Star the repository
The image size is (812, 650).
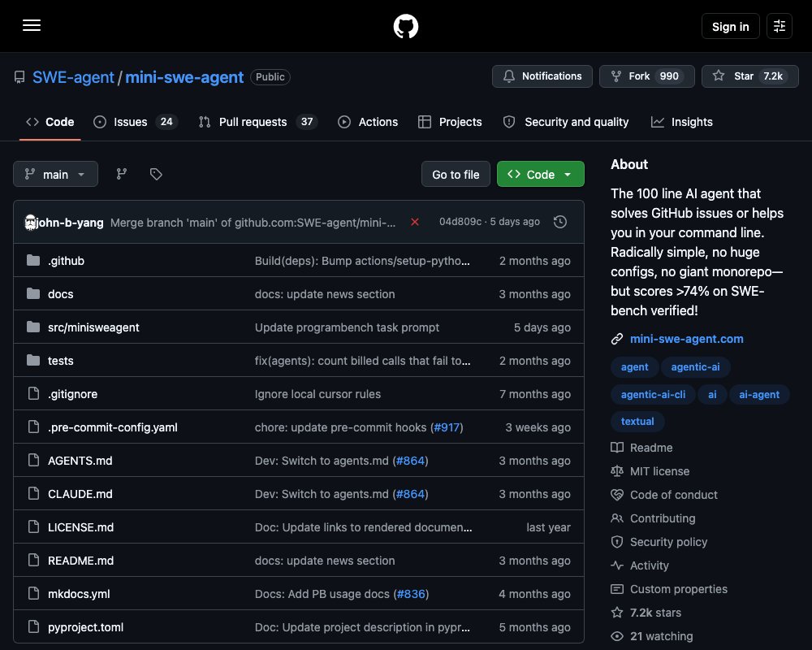(749, 76)
